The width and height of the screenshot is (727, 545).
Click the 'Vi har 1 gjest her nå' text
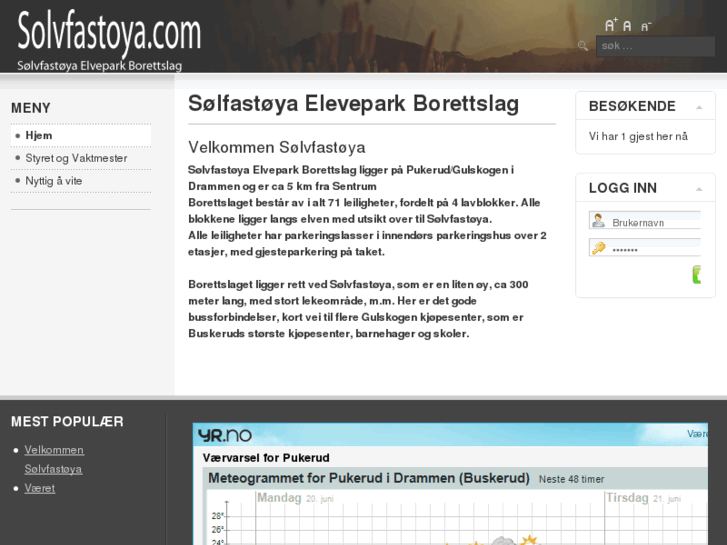(638, 136)
